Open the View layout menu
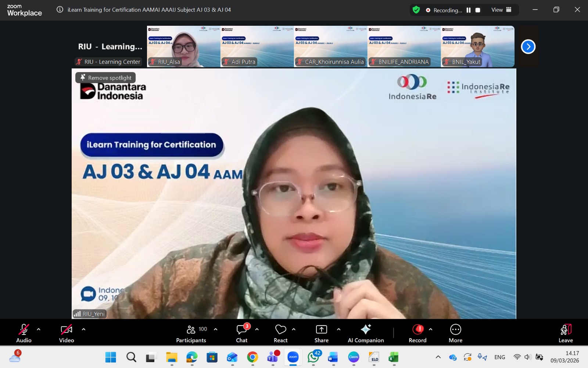 [x=501, y=10]
